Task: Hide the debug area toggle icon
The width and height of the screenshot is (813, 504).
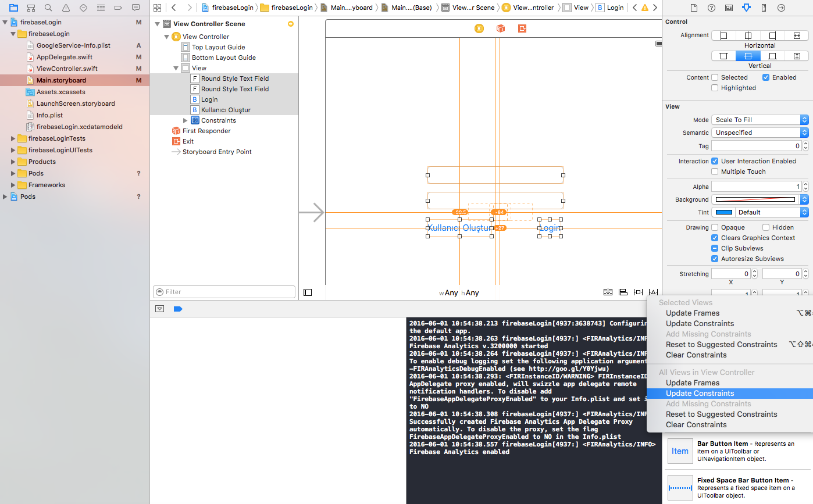Action: click(x=159, y=309)
